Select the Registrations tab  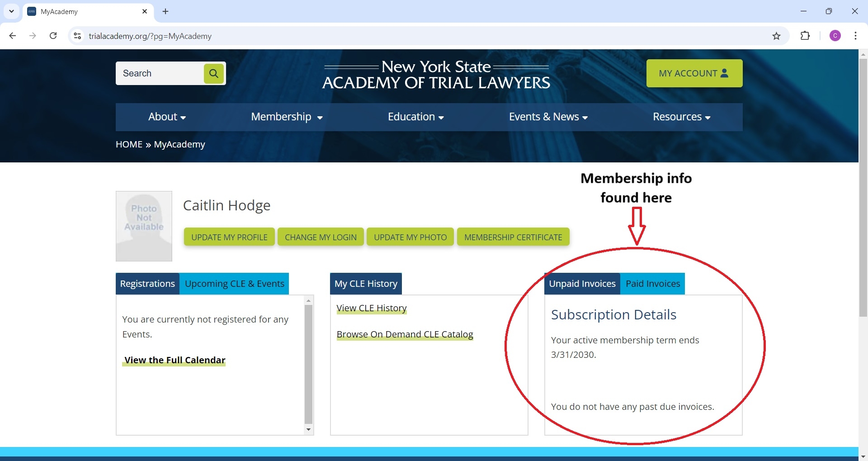point(147,284)
